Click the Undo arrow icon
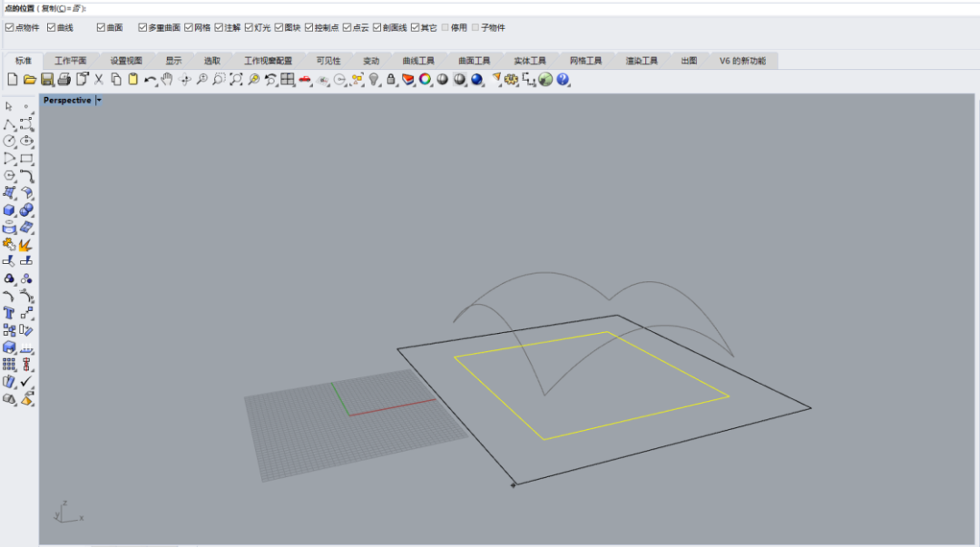Screen dimensions: 980x547 coord(150,80)
